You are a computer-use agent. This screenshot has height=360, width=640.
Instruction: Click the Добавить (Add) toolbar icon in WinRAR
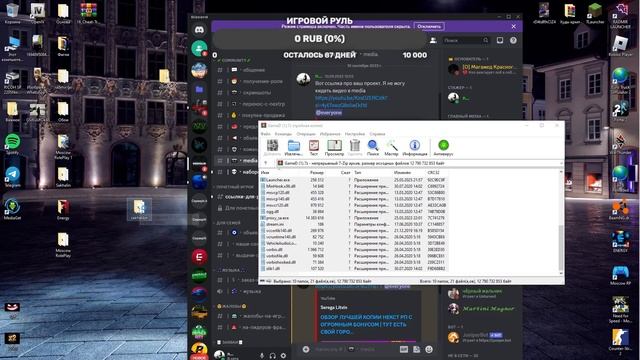point(272,148)
